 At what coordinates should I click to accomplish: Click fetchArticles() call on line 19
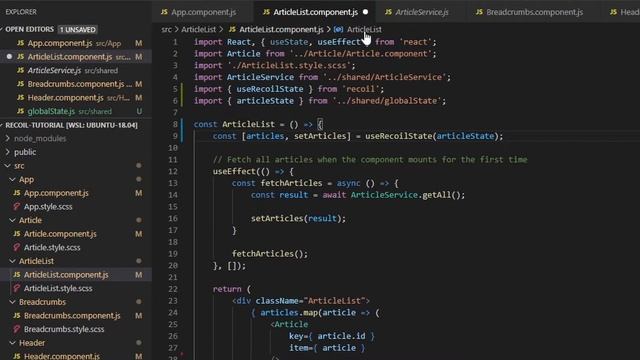pyautogui.click(x=270, y=254)
